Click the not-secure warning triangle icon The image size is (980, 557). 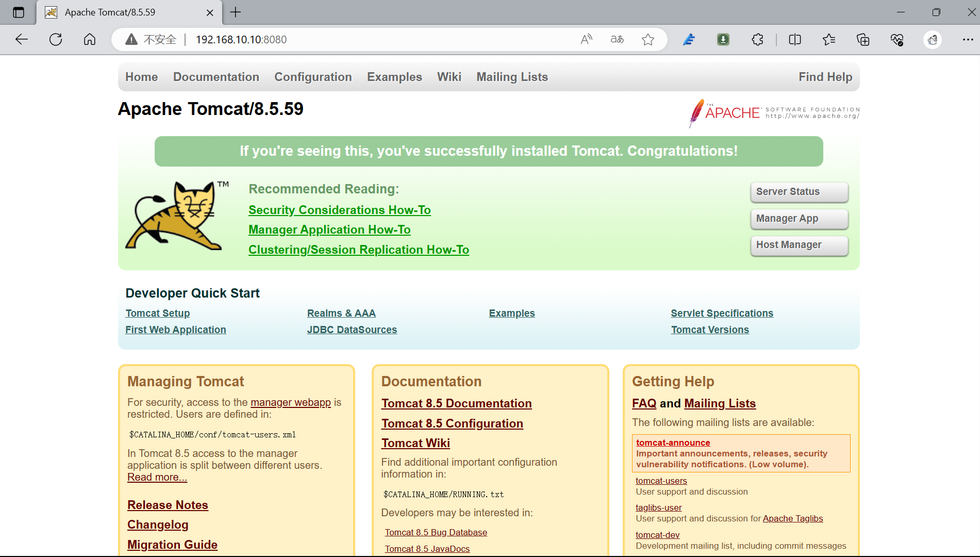[131, 39]
